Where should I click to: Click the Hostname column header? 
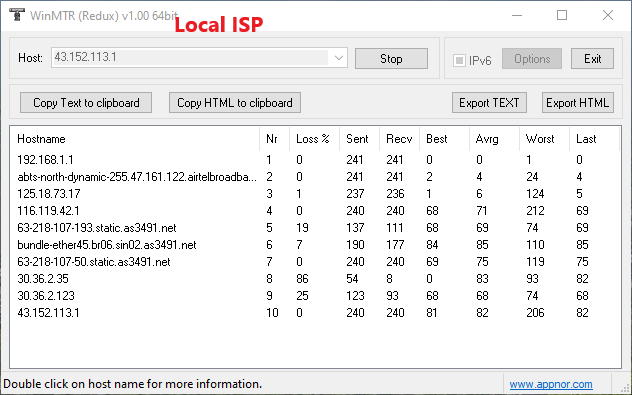(x=135, y=139)
